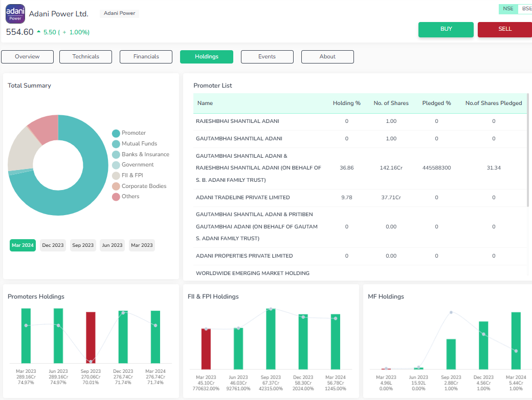Click the Sep 2023 MF Holdings bar
The image size is (532, 400).
point(451,354)
